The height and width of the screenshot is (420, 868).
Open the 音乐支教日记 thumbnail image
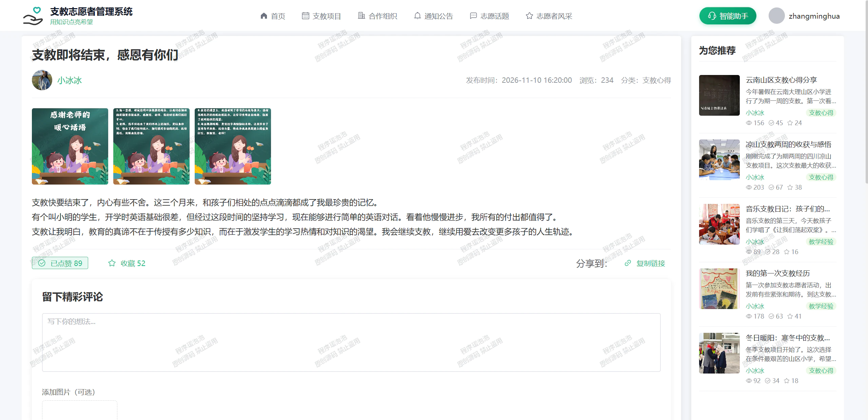(x=719, y=224)
